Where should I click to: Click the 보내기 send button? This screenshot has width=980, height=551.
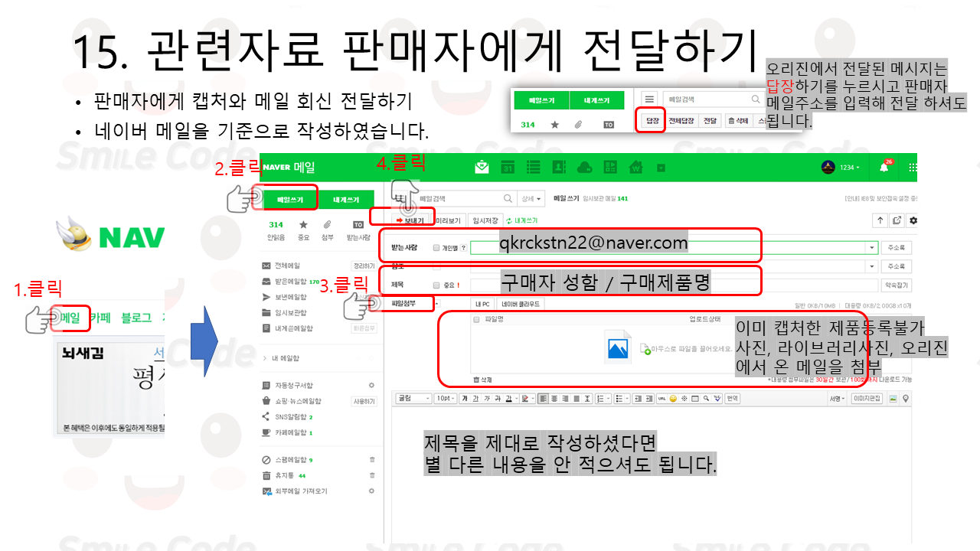coord(409,220)
